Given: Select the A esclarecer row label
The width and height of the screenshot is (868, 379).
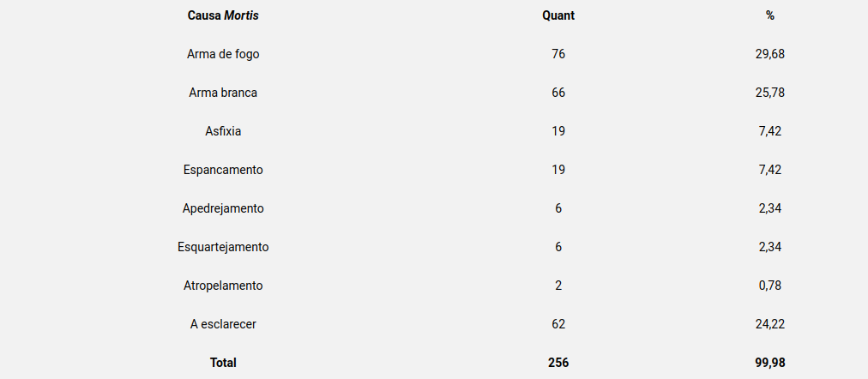Looking at the screenshot, I should [x=223, y=324].
